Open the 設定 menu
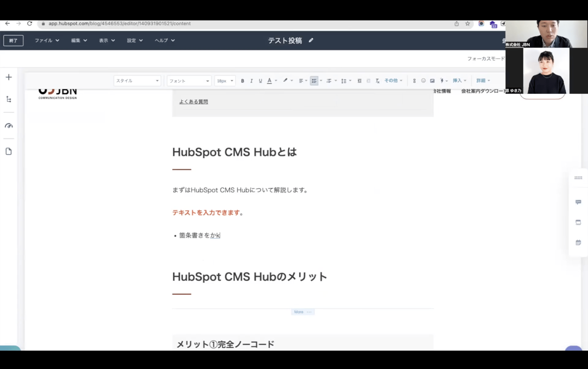 pyautogui.click(x=135, y=40)
